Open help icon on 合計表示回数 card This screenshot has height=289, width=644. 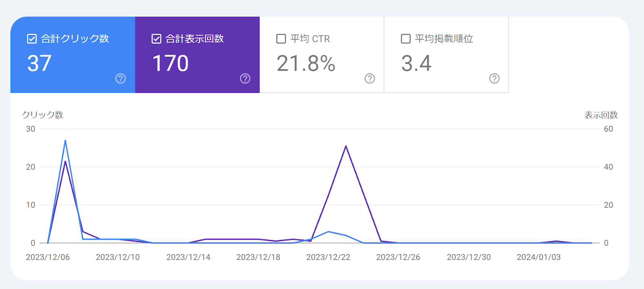pyautogui.click(x=245, y=78)
